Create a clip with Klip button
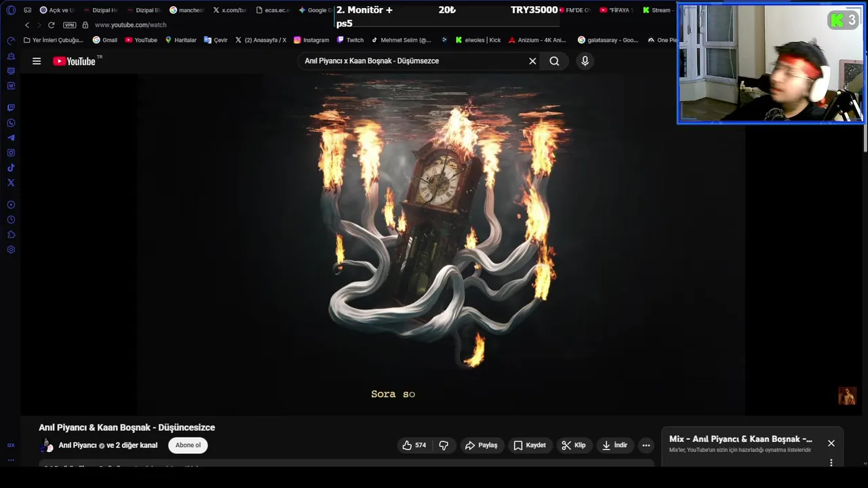Screen dimensions: 868x488 point(573,445)
